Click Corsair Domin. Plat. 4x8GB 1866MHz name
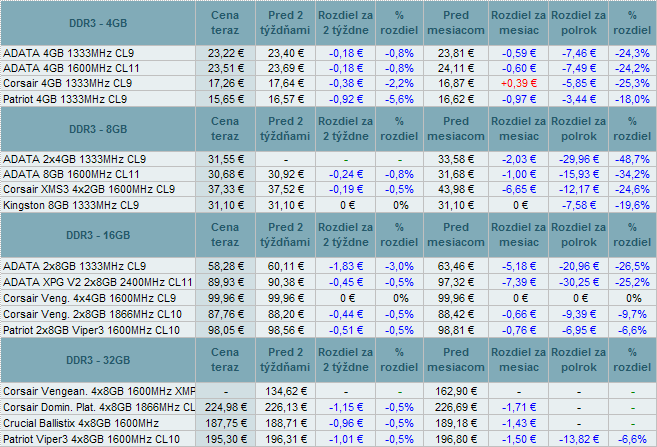Image resolution: width=657 pixels, height=447 pixels. click(x=99, y=407)
